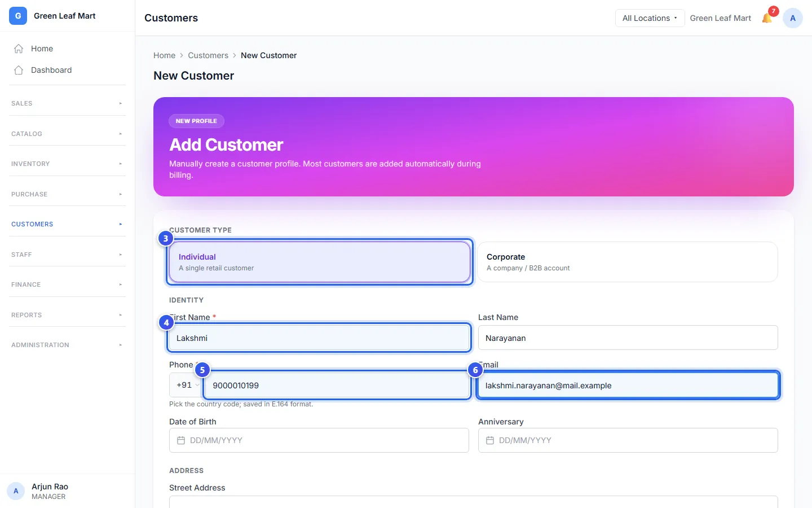Click the Date of Birth field

click(x=319, y=440)
